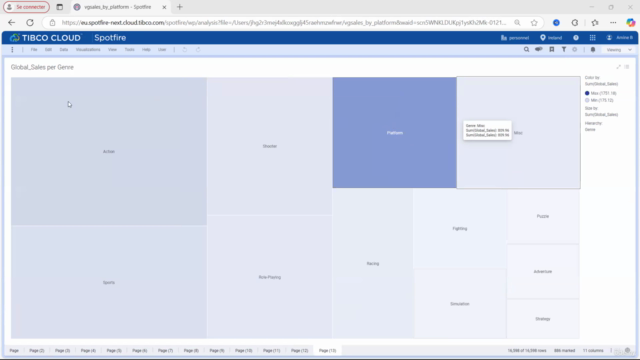Viewport: 640px width, 360px height.
Task: Open the Filters funnel icon
Action: click(564, 49)
